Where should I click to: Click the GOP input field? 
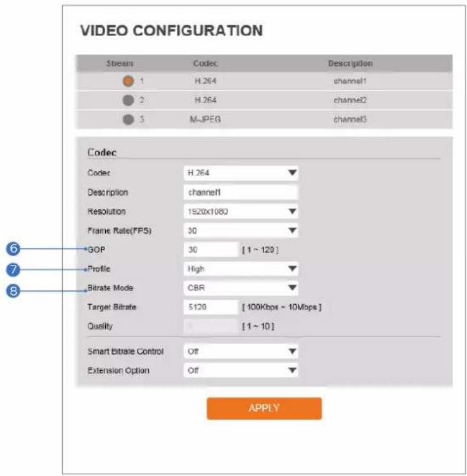(211, 250)
